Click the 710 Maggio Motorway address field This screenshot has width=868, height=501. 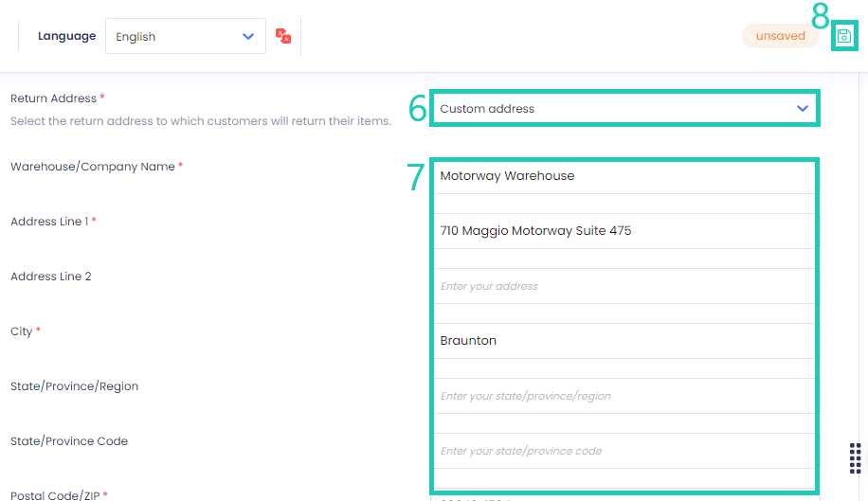point(624,230)
